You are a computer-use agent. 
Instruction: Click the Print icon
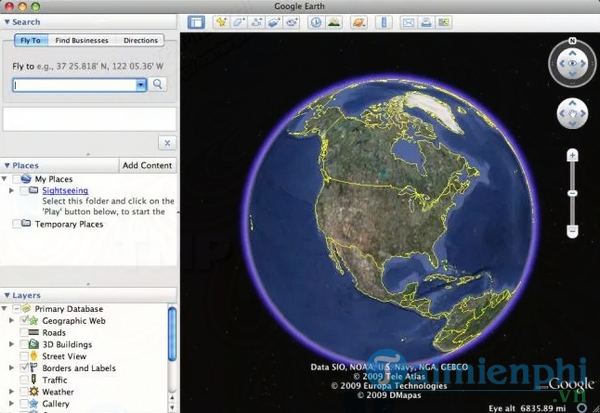pyautogui.click(x=426, y=22)
